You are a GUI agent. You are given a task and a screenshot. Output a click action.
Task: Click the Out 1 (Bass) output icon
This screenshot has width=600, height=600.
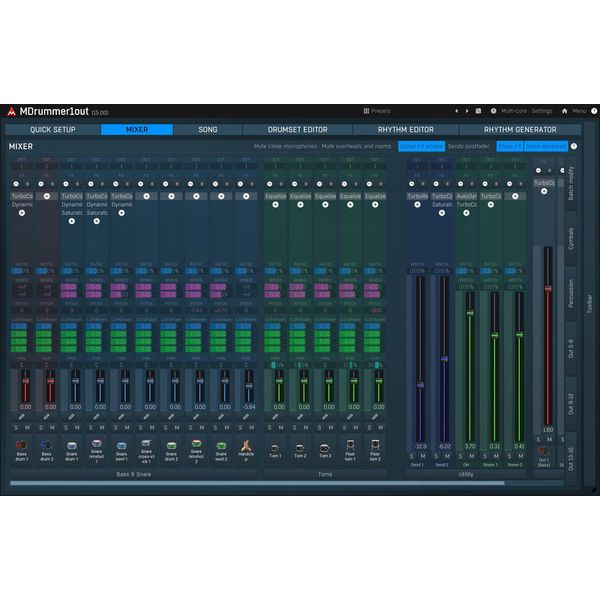543,451
